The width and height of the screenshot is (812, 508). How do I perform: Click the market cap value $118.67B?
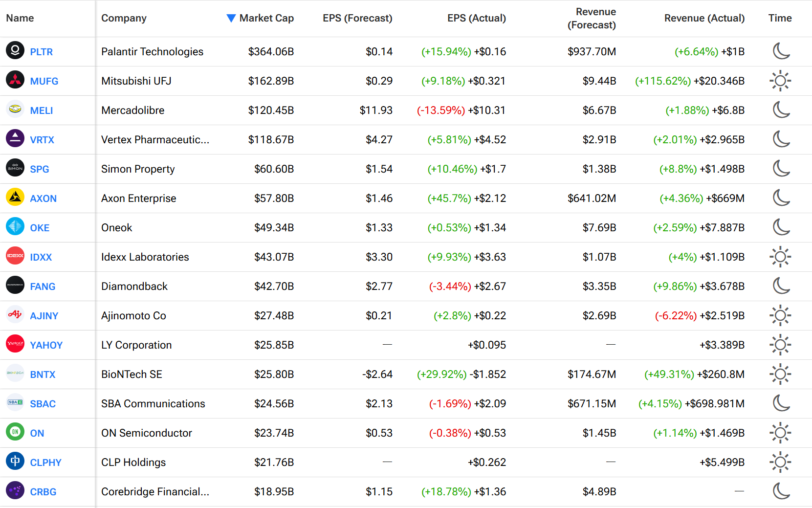click(271, 140)
